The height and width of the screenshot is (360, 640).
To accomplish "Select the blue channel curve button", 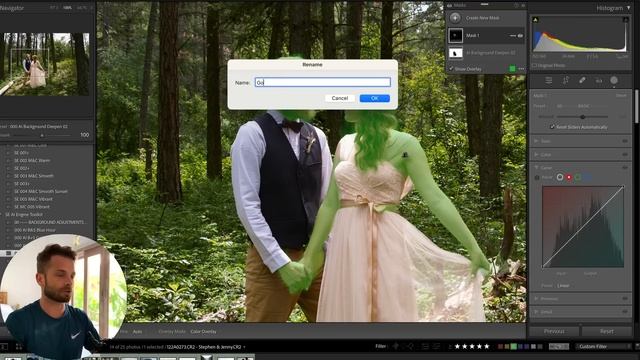I will [x=587, y=177].
